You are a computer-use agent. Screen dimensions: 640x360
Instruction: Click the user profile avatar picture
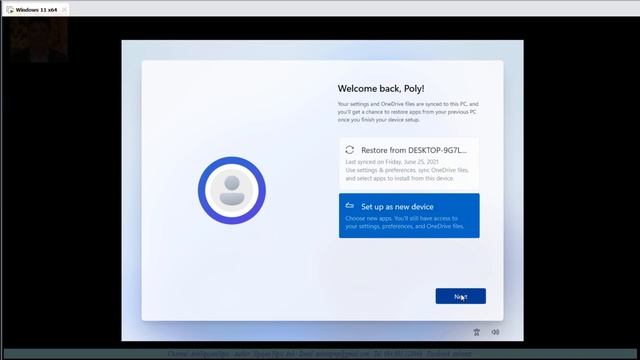pyautogui.click(x=232, y=191)
